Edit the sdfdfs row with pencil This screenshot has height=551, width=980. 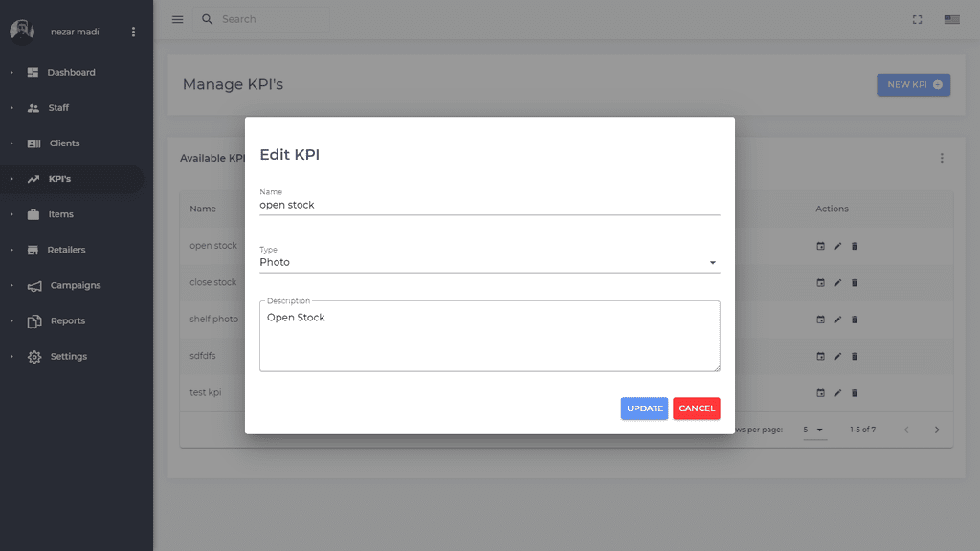click(x=837, y=356)
